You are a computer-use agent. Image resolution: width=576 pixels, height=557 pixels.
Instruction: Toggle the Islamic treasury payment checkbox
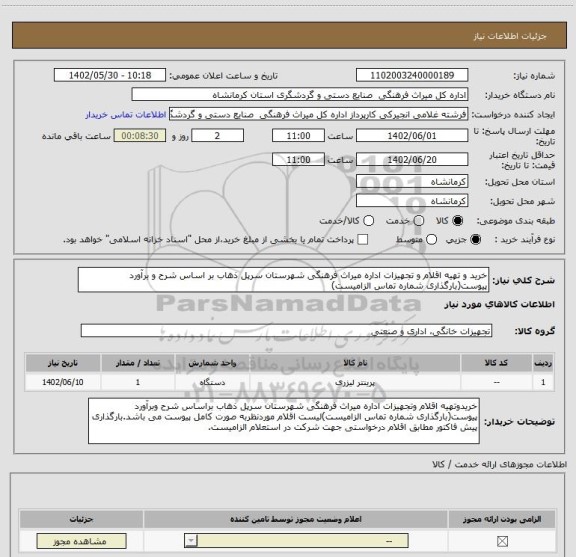(x=363, y=240)
